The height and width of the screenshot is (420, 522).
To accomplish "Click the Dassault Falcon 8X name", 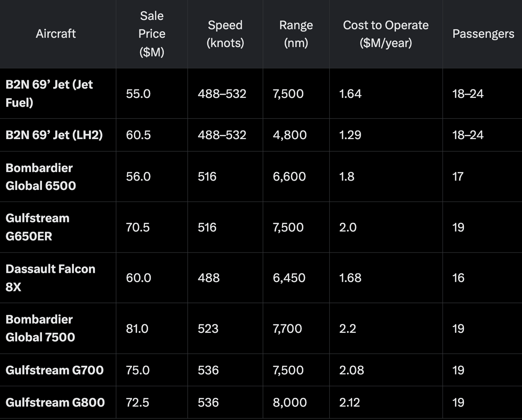I will tap(50, 277).
